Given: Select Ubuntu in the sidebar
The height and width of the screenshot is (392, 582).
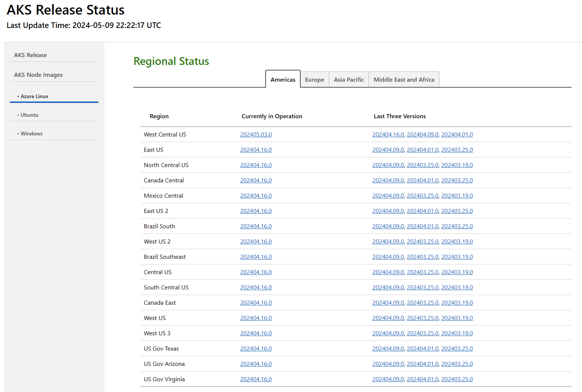Looking at the screenshot, I should 29,115.
